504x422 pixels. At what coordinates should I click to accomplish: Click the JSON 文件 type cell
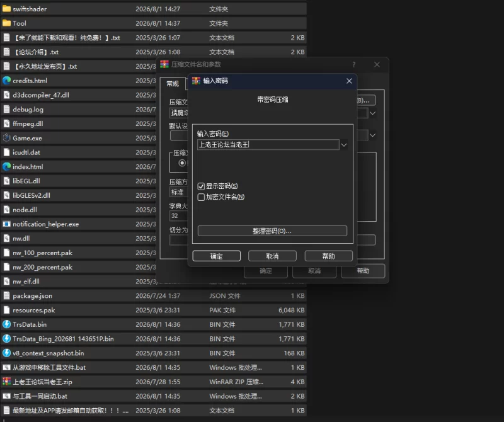225,295
